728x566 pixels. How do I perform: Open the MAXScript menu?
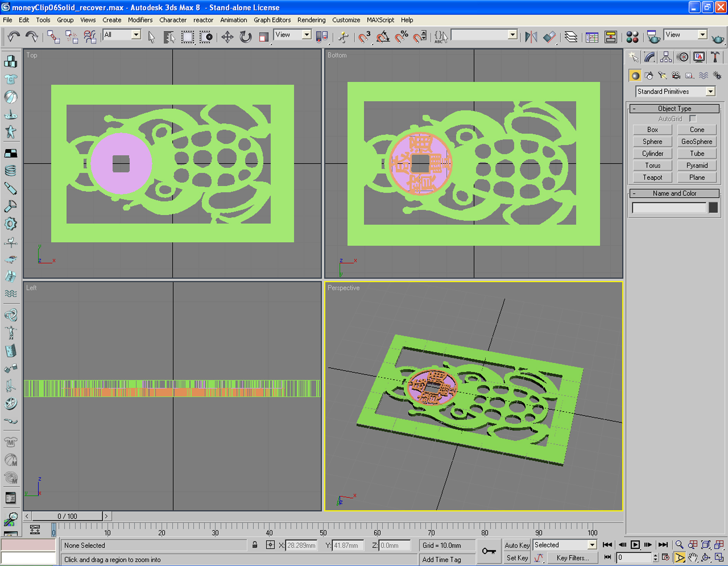[381, 20]
